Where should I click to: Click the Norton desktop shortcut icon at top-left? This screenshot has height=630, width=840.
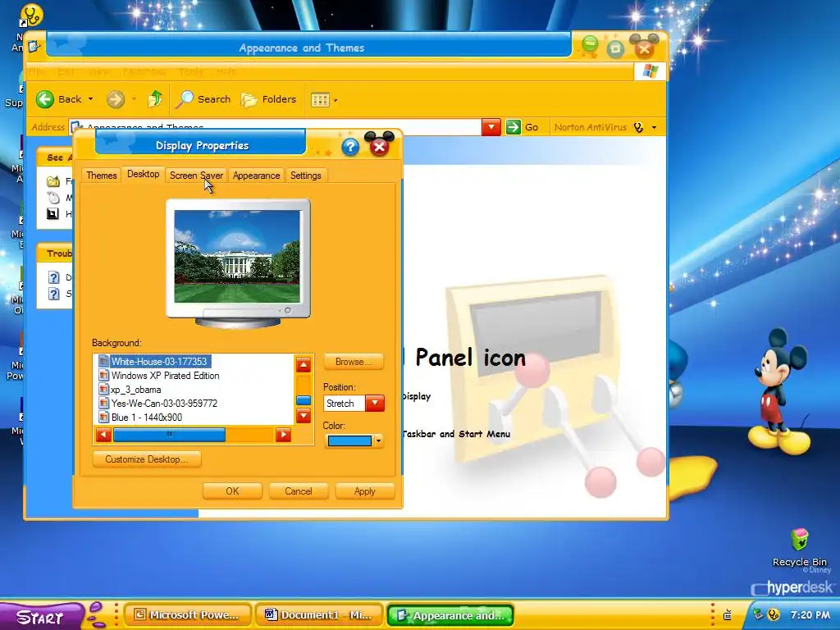[x=30, y=15]
